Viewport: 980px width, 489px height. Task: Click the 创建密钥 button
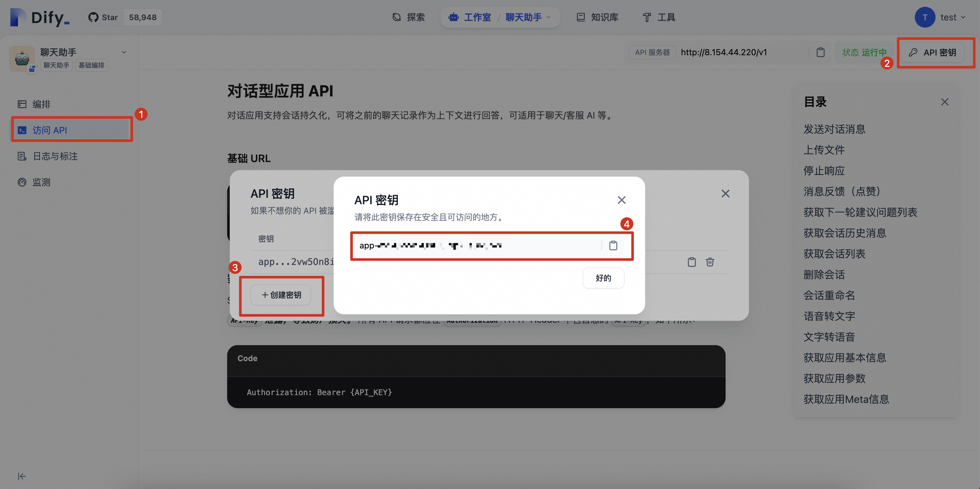click(281, 295)
